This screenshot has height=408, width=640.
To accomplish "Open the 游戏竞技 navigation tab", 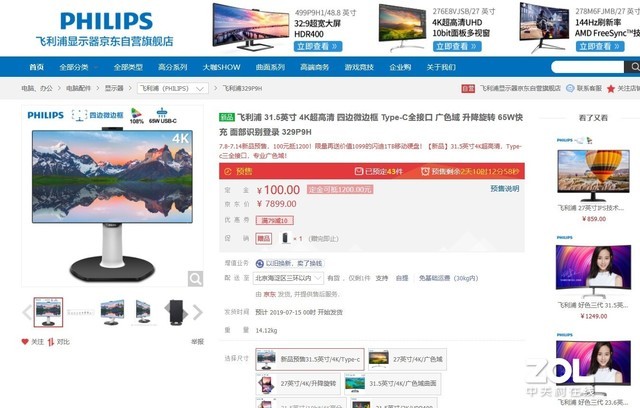I will (359, 67).
